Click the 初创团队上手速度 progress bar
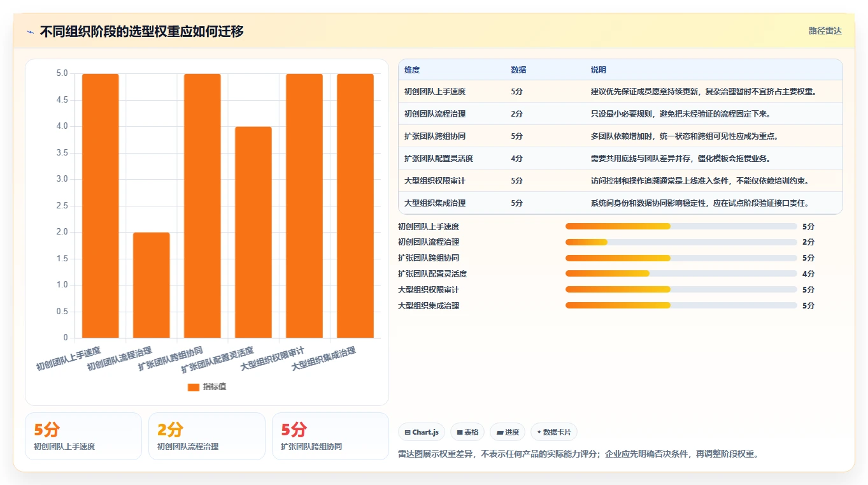The width and height of the screenshot is (868, 485). (681, 226)
